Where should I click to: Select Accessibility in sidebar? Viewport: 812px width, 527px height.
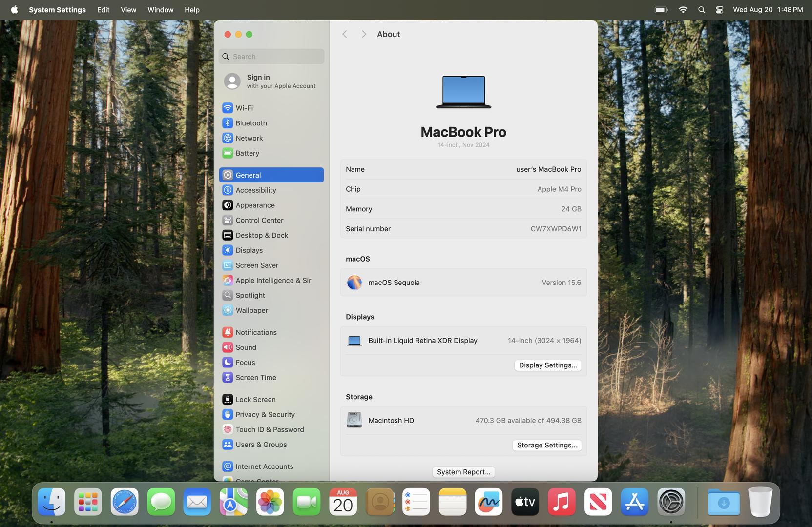pyautogui.click(x=271, y=190)
